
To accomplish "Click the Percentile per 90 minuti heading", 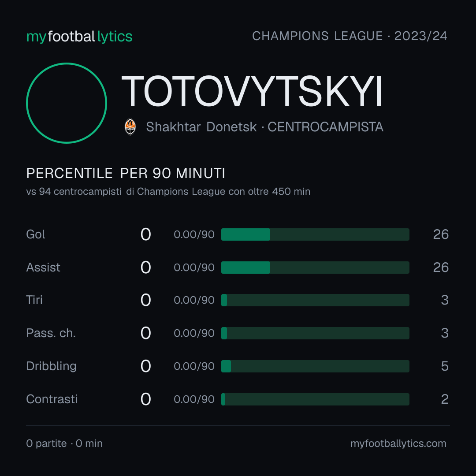I will coord(126,173).
